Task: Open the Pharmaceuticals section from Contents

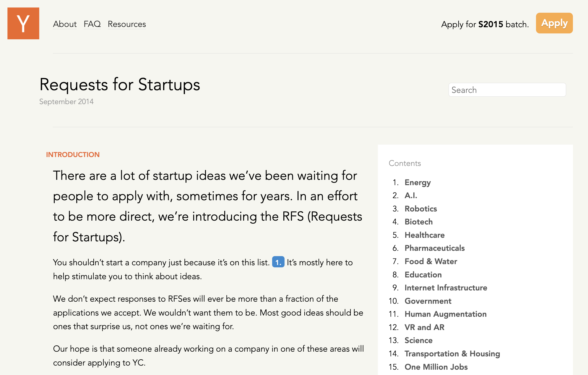Action: 434,248
